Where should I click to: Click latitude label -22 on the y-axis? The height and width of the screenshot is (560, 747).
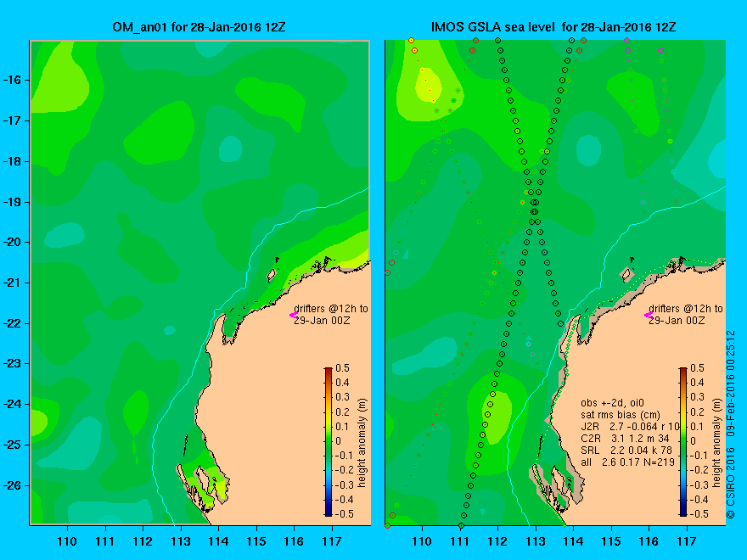click(x=11, y=324)
